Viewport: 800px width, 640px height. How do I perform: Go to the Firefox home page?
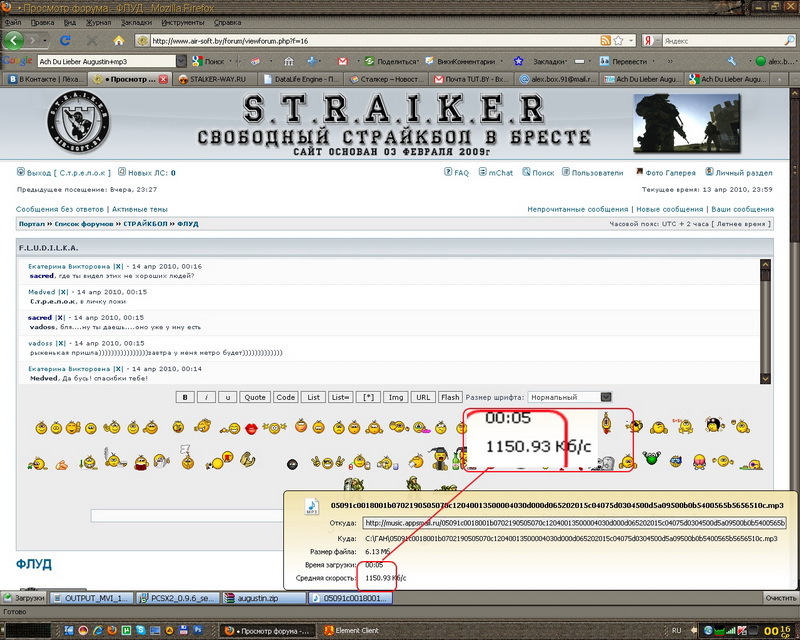tap(119, 40)
